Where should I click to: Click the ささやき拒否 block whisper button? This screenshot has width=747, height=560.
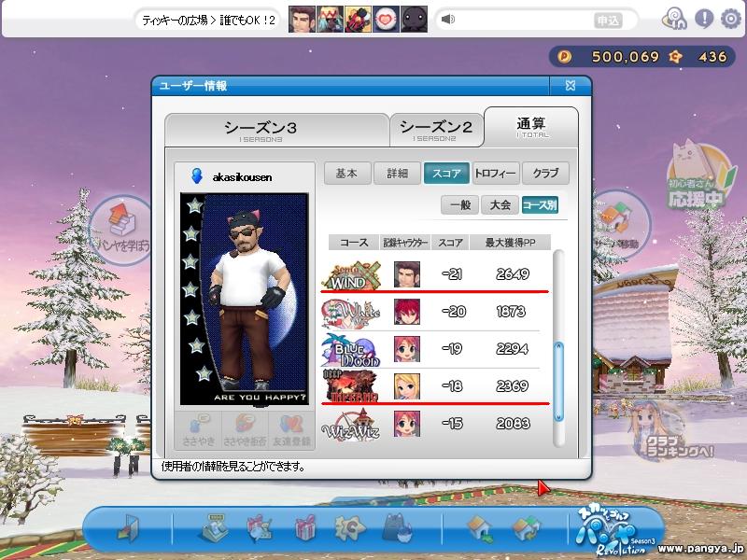[245, 431]
